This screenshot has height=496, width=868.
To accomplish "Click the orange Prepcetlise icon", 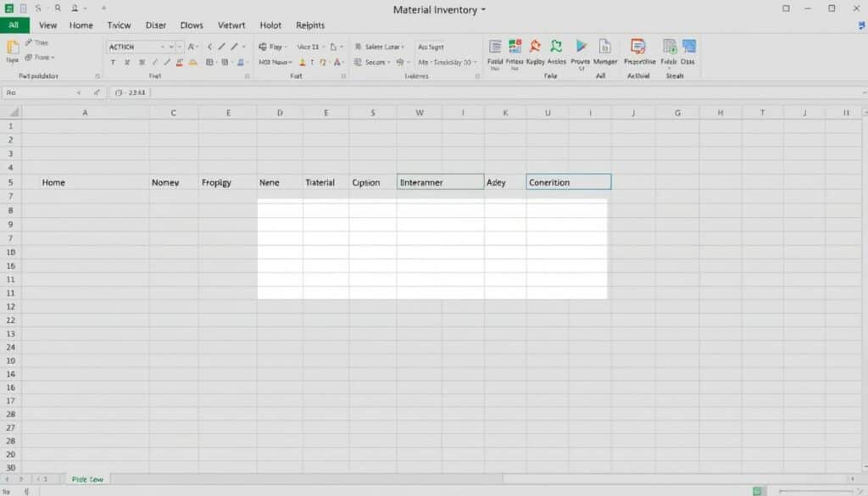I will (x=638, y=47).
